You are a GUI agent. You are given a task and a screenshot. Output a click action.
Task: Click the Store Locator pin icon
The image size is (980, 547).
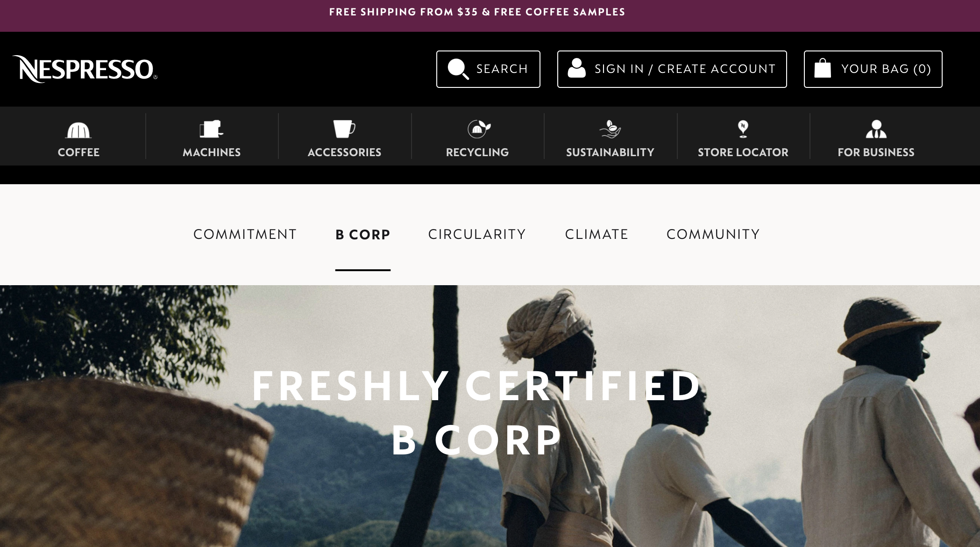coord(743,129)
